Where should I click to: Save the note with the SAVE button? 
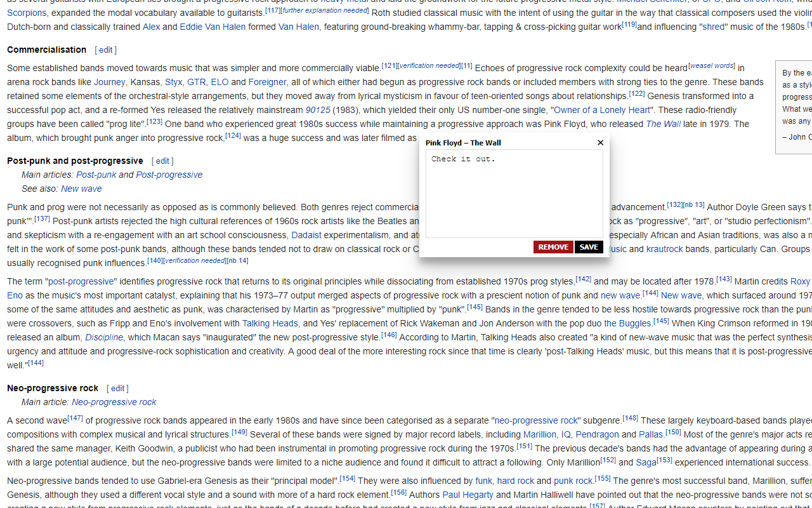coord(589,247)
